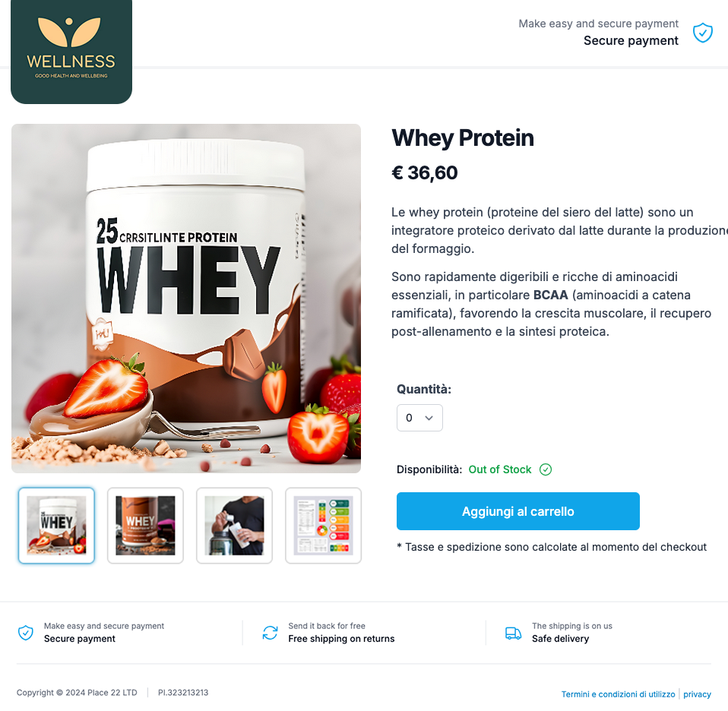Click the main Whey Protein product image
The width and height of the screenshot is (728, 711).
(x=186, y=299)
